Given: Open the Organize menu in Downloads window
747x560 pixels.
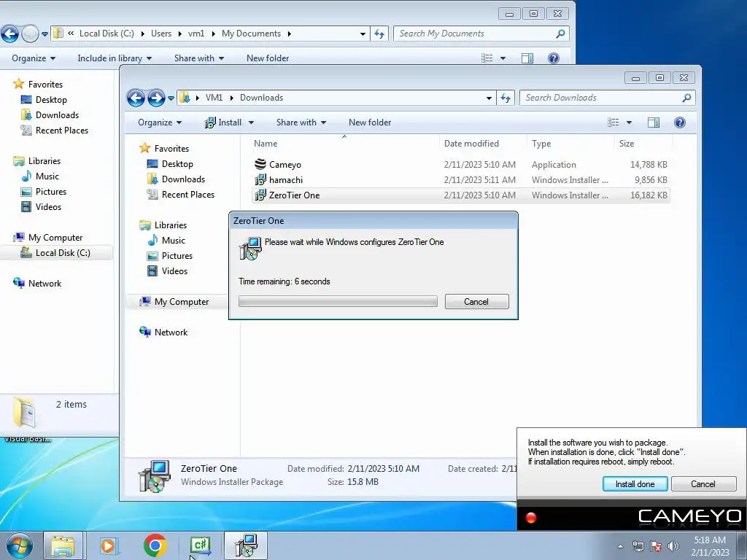Looking at the screenshot, I should 160,122.
